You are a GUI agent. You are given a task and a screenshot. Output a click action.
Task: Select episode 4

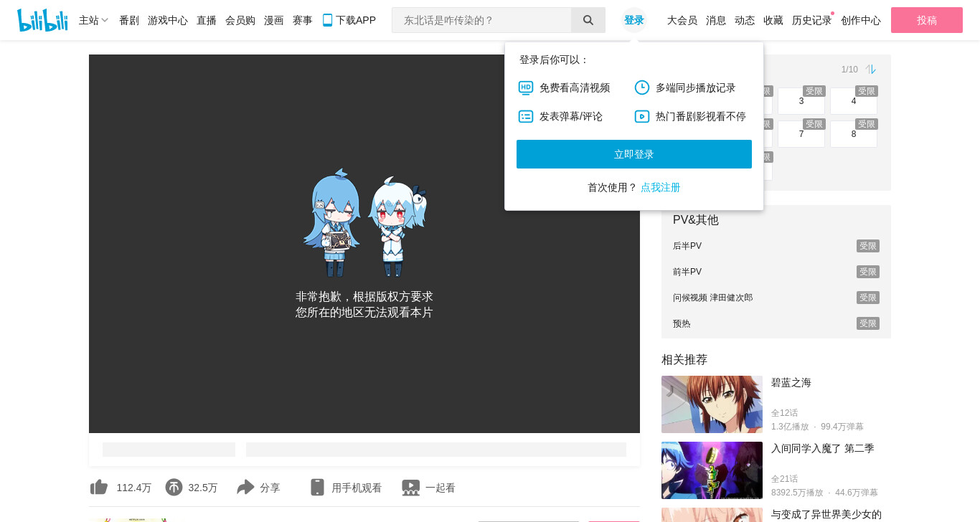pyautogui.click(x=854, y=101)
